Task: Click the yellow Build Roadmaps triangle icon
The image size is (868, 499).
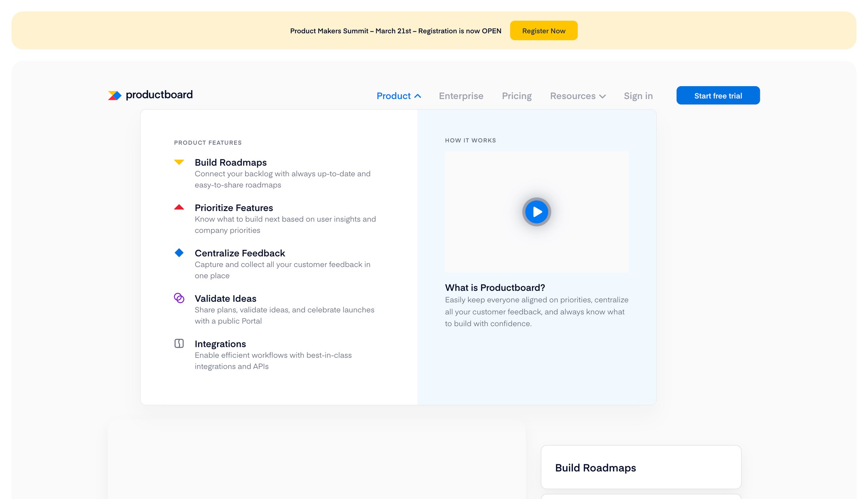Action: click(x=179, y=162)
